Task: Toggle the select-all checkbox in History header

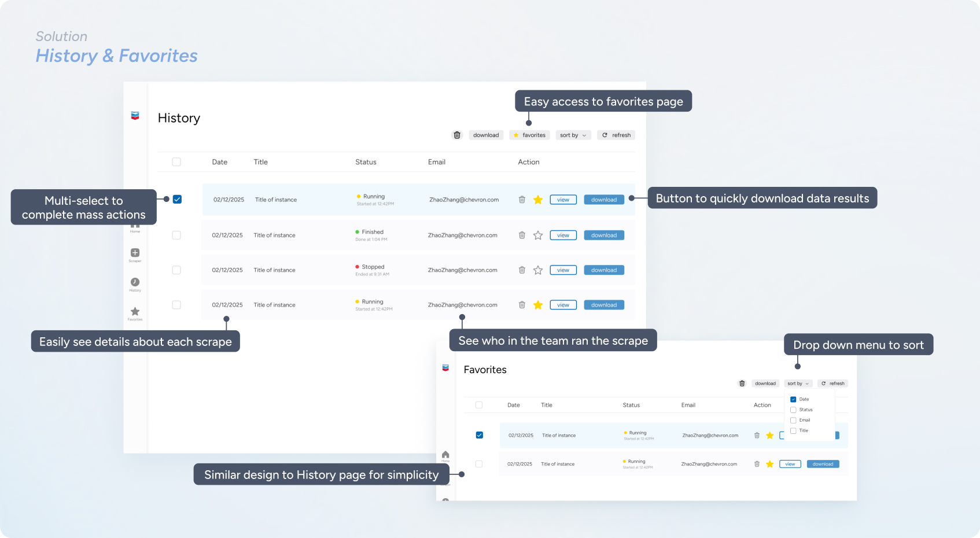Action: tap(176, 162)
